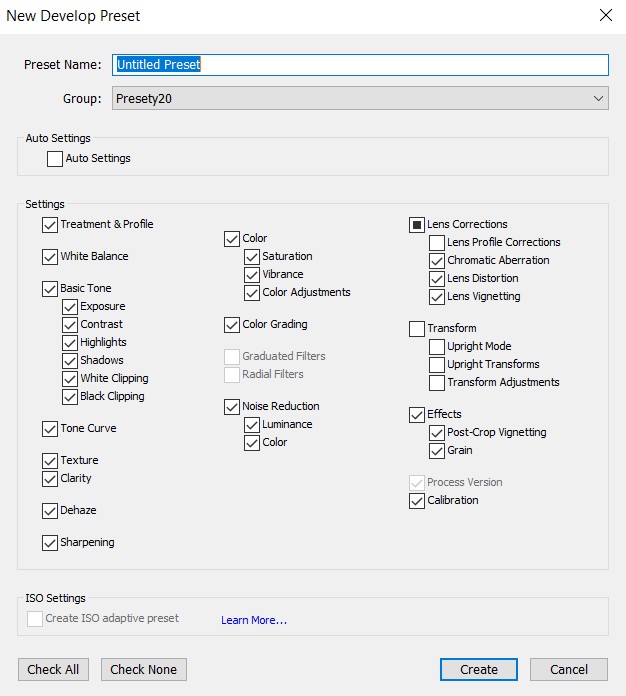626x696 pixels.
Task: Click the Check None button
Action: [144, 669]
